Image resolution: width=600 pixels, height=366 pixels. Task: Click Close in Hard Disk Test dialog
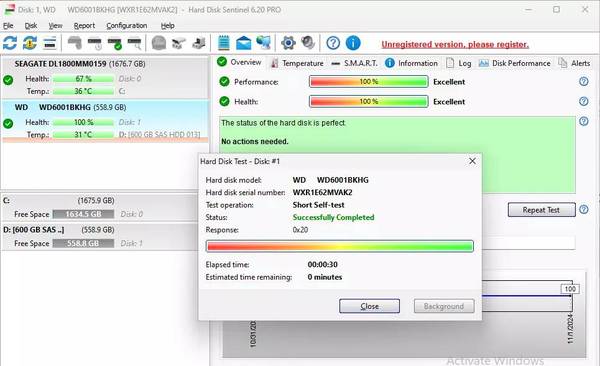(x=369, y=306)
